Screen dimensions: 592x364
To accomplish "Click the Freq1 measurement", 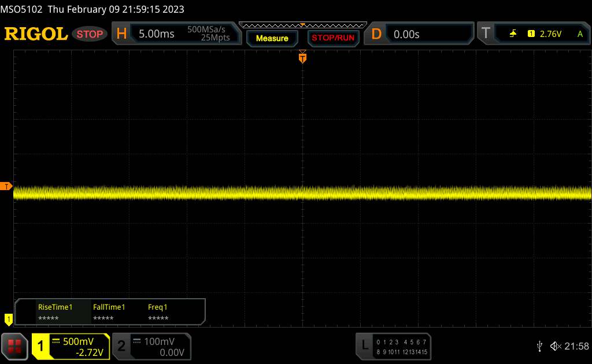I will point(158,313).
